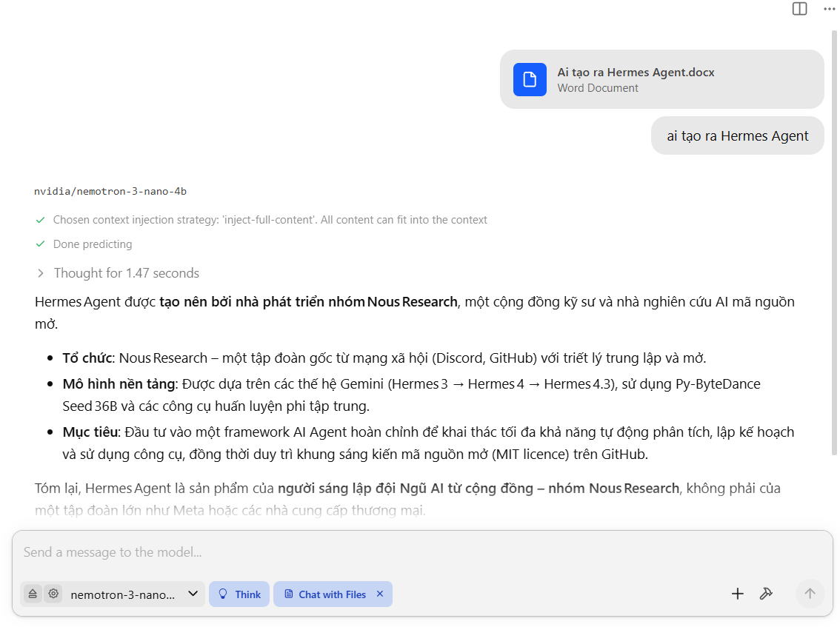
Task: Click the lightbulb icon in Think button
Action: (x=224, y=594)
